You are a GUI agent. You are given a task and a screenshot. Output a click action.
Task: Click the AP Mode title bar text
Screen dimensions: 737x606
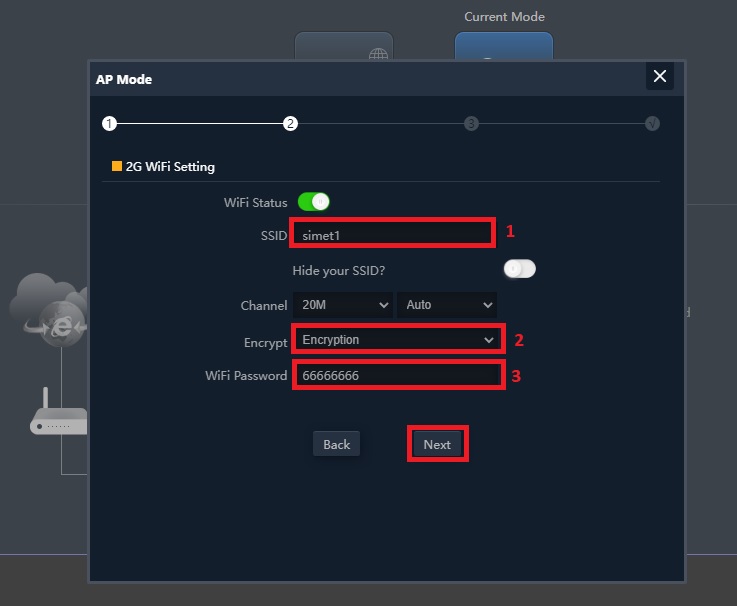124,79
